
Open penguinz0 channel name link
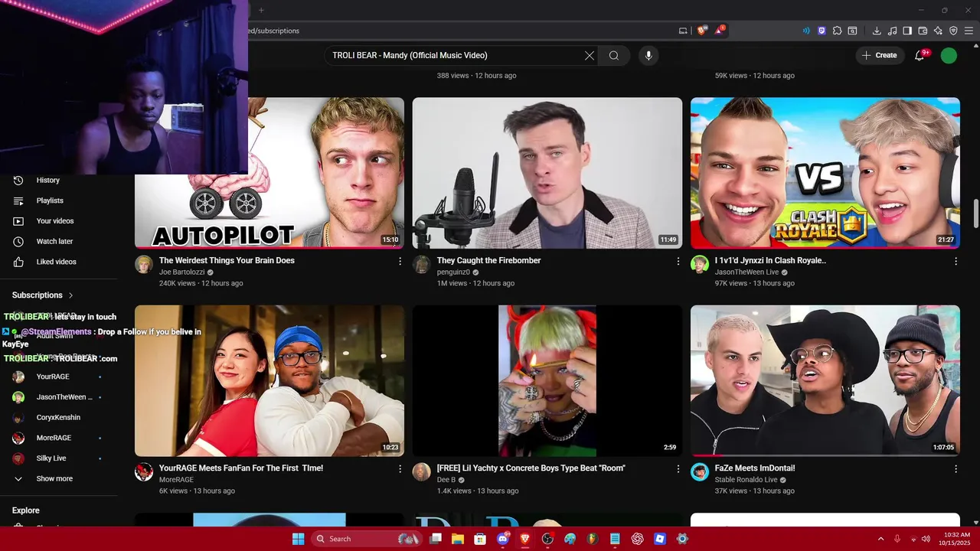pos(453,272)
